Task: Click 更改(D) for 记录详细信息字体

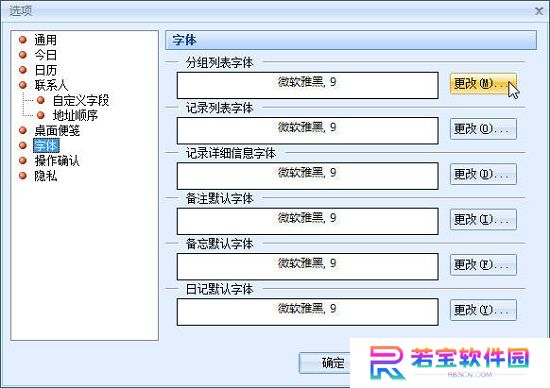Action: [x=483, y=174]
